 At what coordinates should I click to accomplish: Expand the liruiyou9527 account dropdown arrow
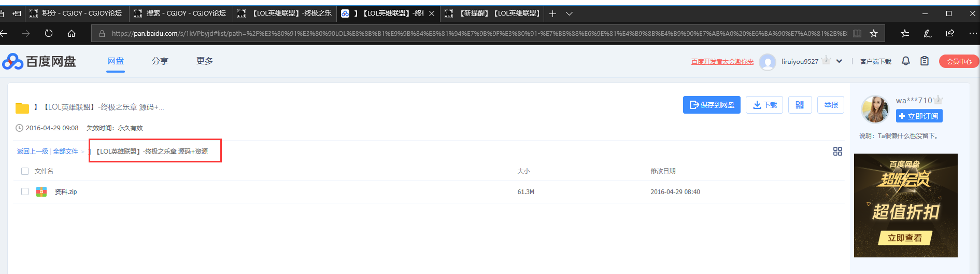[839, 61]
